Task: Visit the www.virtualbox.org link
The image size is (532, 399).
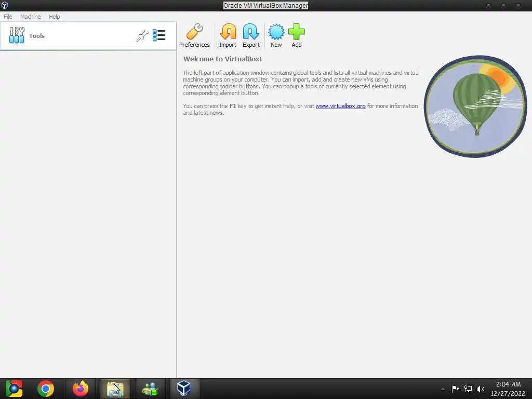Action: point(340,106)
